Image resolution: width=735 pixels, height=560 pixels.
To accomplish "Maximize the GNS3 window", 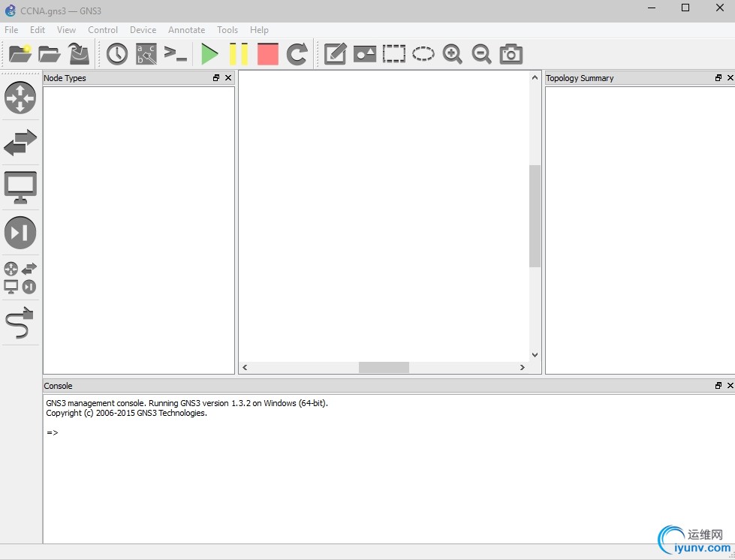I will click(x=685, y=8).
